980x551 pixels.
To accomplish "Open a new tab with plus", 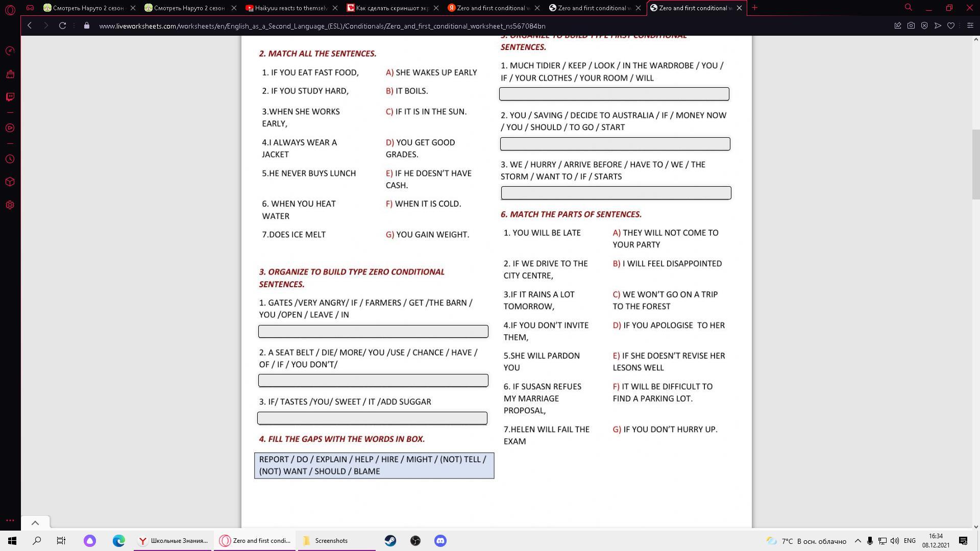I will (755, 8).
